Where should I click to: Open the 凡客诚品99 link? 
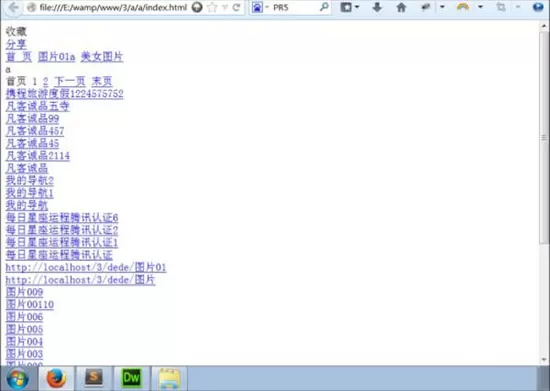click(x=32, y=119)
